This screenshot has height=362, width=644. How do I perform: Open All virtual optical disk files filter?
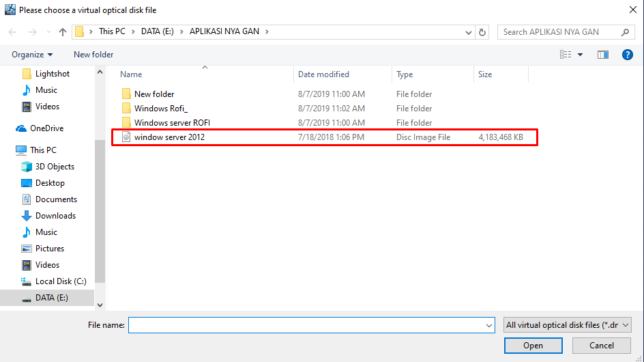point(568,325)
